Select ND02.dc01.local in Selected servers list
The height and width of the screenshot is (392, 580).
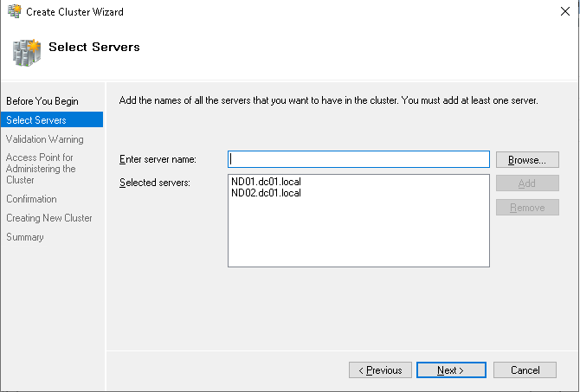(266, 193)
